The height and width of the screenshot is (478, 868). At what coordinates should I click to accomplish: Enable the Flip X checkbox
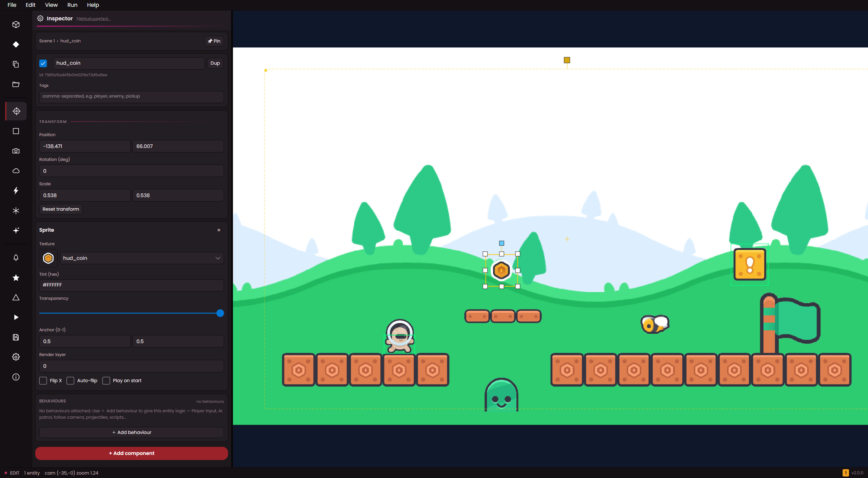tap(43, 381)
